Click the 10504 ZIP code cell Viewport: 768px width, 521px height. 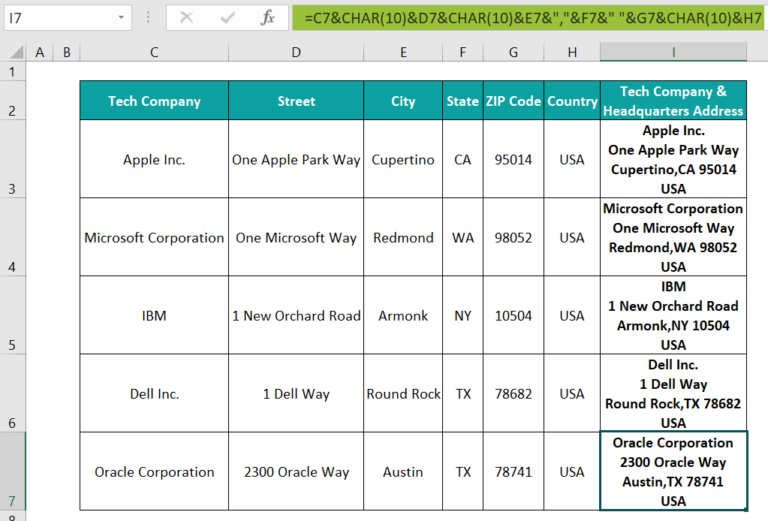click(513, 315)
